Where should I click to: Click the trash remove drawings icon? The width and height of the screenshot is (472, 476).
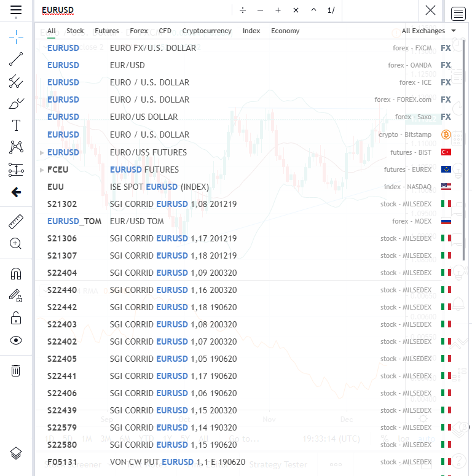16,370
